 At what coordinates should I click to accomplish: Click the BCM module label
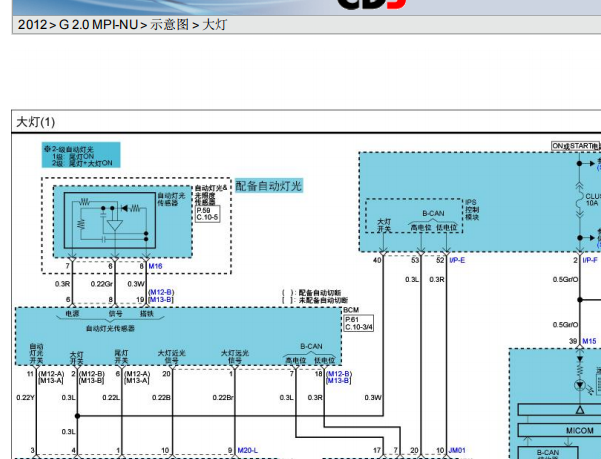coord(351,310)
